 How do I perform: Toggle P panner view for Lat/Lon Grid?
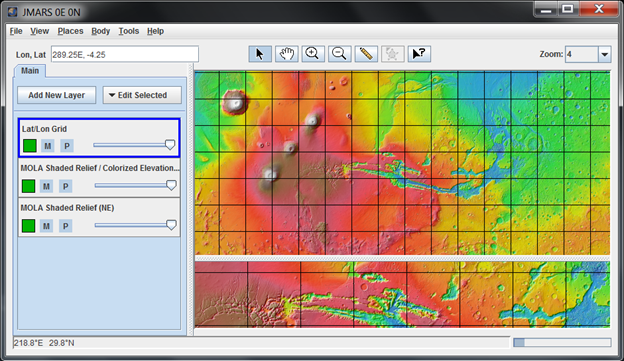(67, 146)
